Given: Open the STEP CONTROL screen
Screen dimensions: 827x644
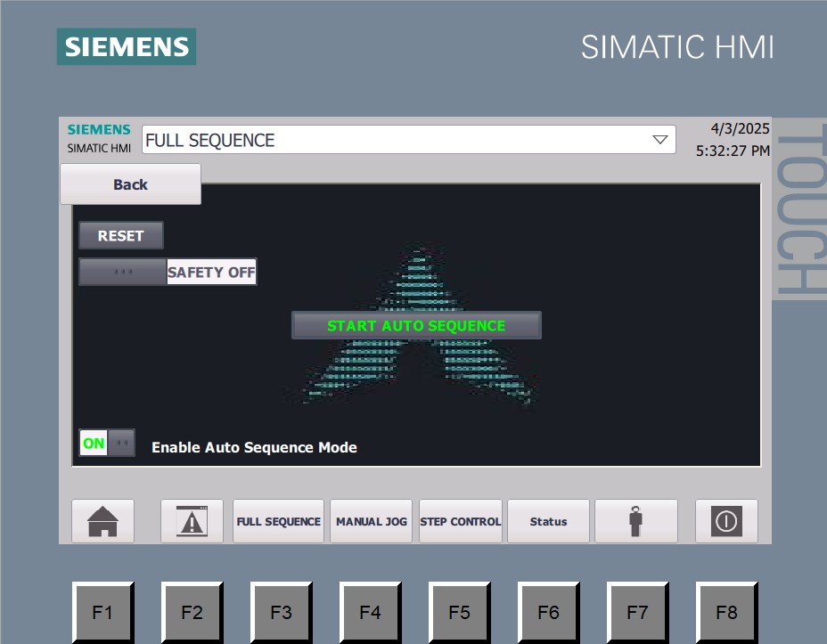Looking at the screenshot, I should click(x=461, y=521).
